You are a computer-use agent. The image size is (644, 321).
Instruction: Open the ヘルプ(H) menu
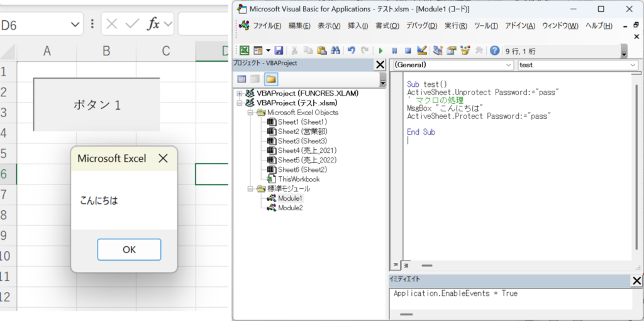599,26
